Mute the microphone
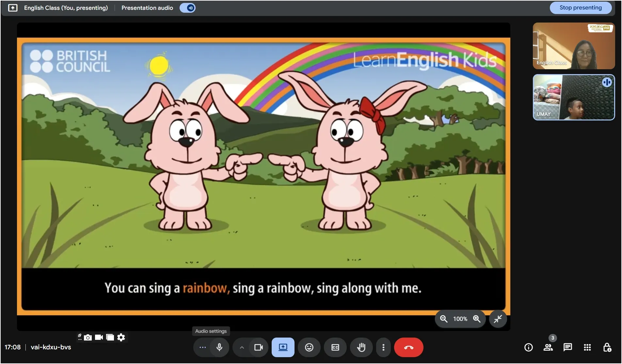This screenshot has height=364, width=622. (219, 347)
